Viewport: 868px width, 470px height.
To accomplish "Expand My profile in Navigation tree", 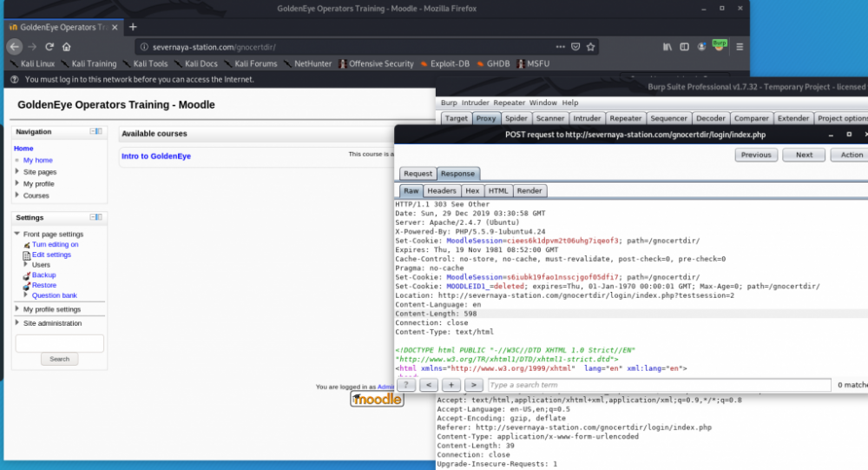I will (16, 183).
